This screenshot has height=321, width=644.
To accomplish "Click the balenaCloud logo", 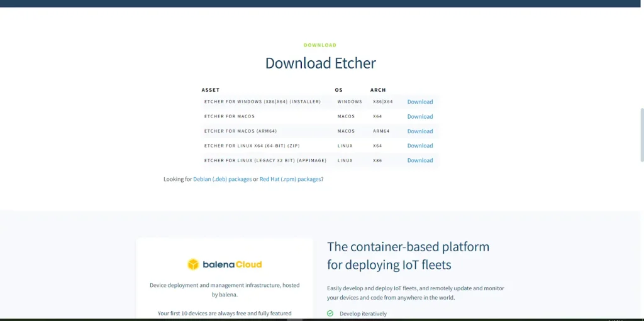I will (225, 264).
